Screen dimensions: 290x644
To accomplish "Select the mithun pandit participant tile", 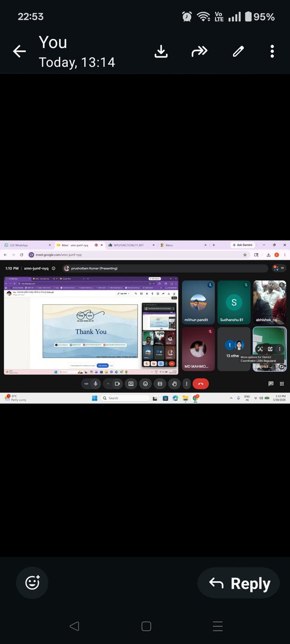I will [x=198, y=302].
